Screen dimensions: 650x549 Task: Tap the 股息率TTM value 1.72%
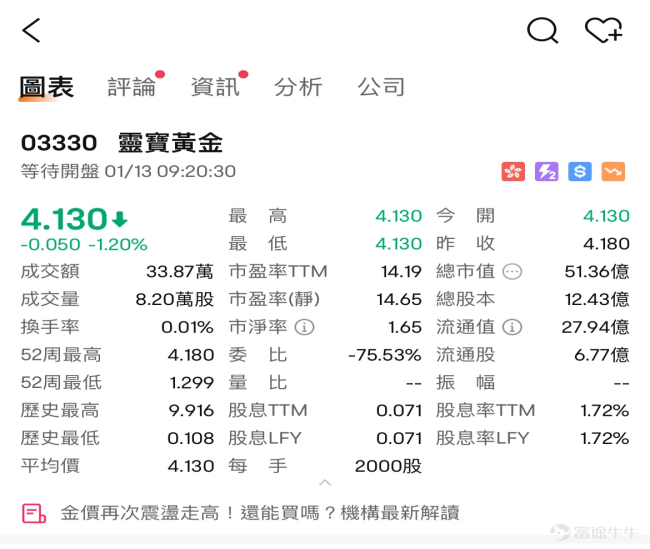point(605,411)
